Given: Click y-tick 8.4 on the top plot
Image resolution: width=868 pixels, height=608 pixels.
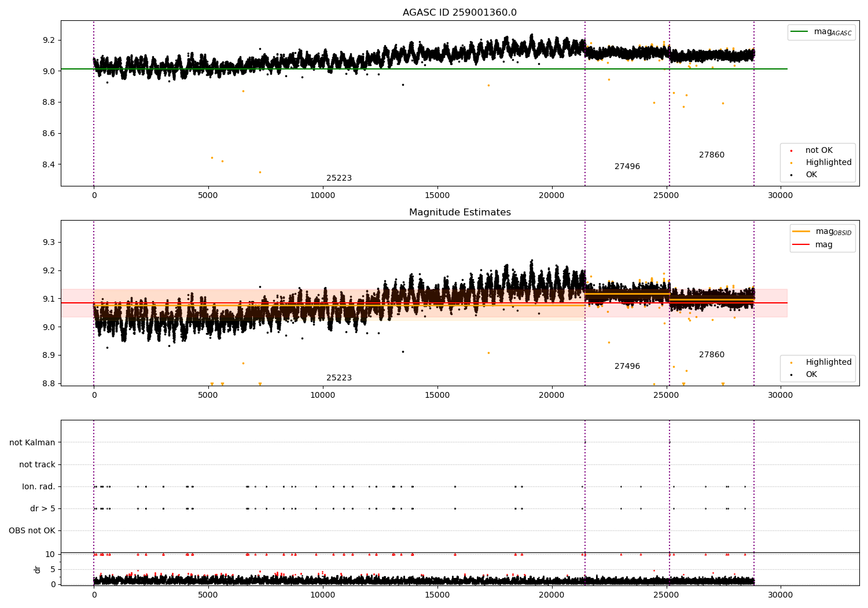Looking at the screenshot, I should 50,164.
